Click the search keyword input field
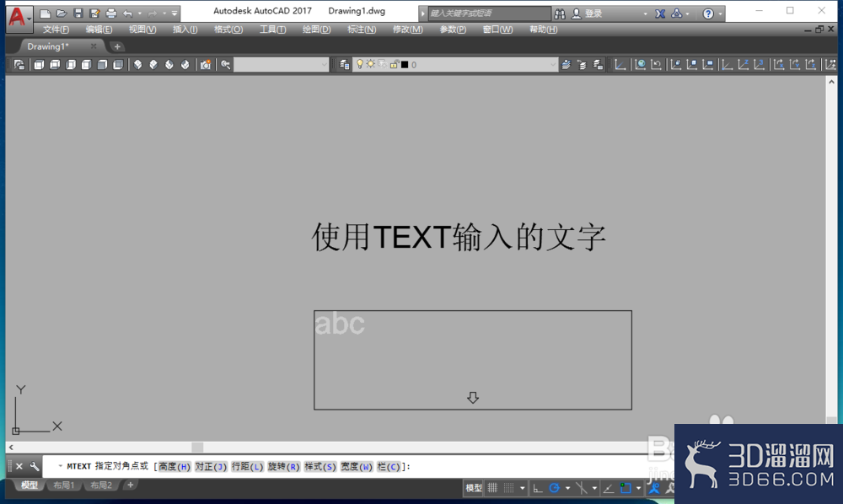 tap(489, 13)
